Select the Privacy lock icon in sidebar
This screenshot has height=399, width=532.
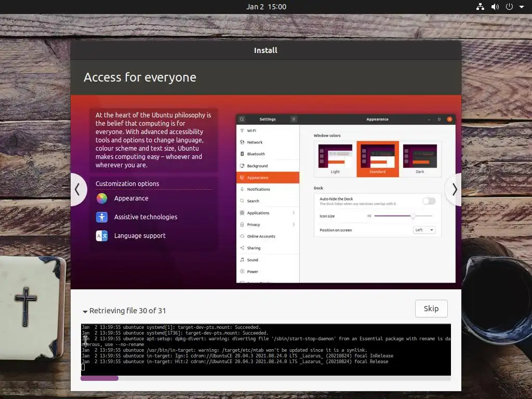pyautogui.click(x=242, y=224)
